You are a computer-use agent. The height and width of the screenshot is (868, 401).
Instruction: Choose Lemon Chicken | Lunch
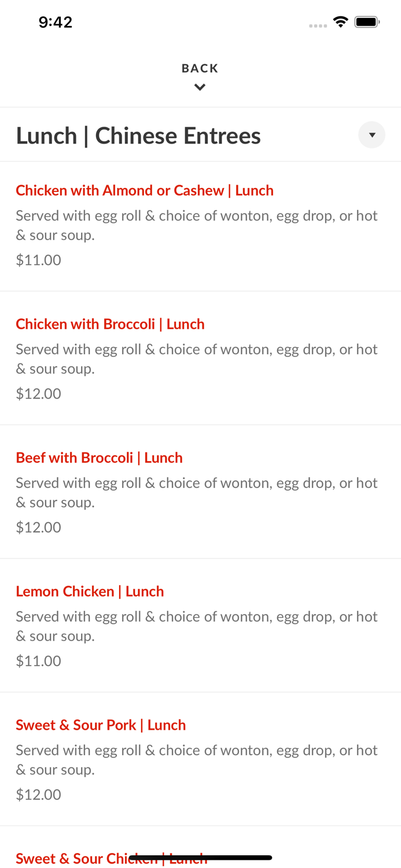point(90,591)
